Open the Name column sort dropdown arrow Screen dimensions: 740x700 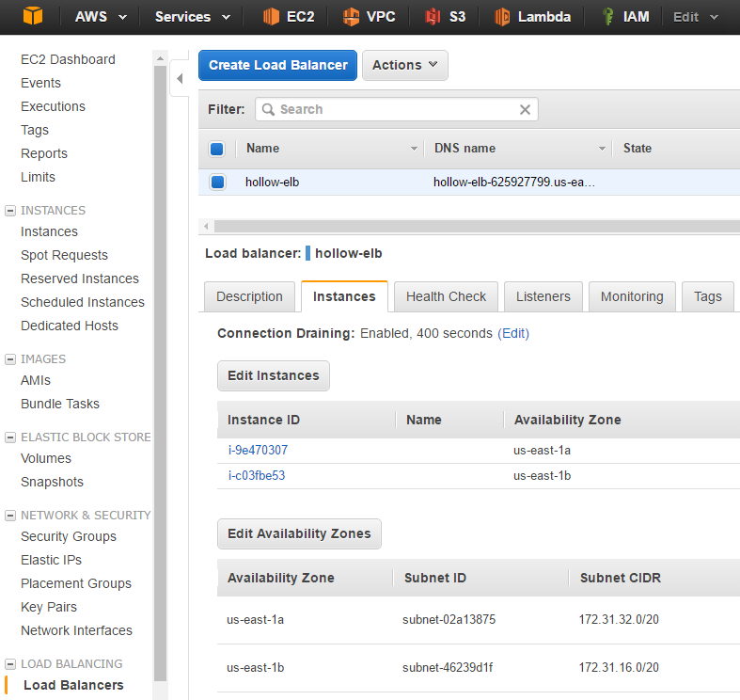click(414, 149)
